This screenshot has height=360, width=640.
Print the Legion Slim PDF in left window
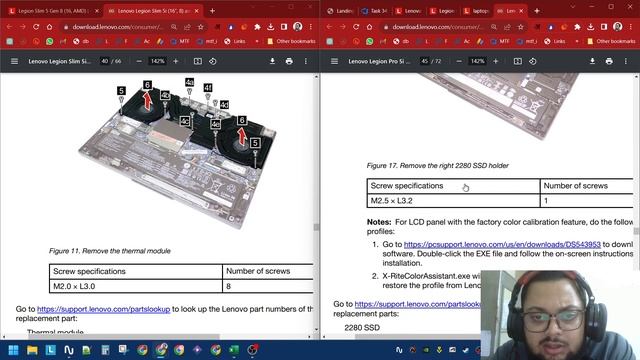289,61
